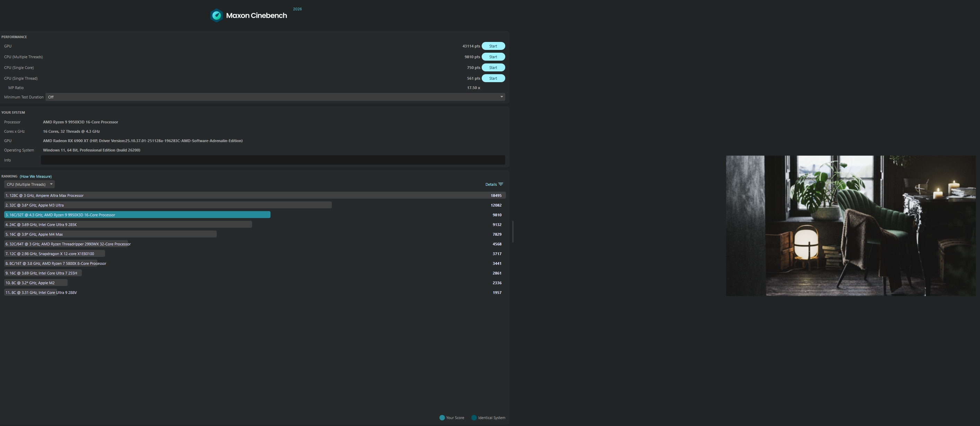Viewport: 980px width, 426px height.
Task: Select the Apple M3 Ultra ranking row
Action: pos(167,206)
